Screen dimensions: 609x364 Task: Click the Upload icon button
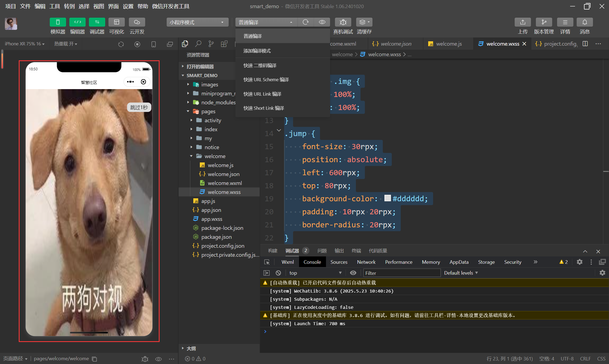pos(523,22)
